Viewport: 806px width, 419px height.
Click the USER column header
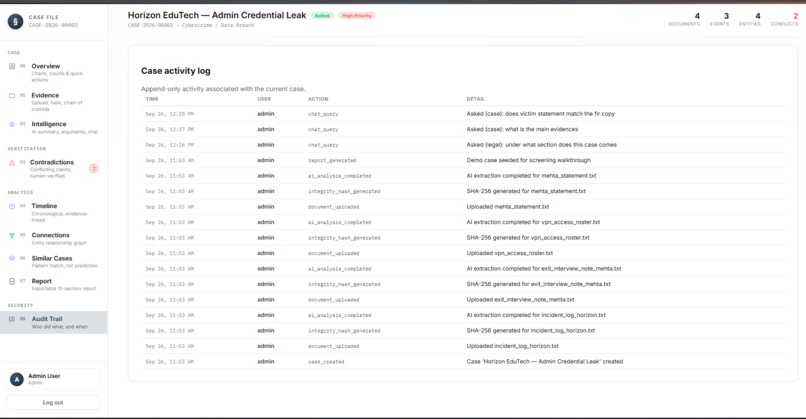(264, 99)
